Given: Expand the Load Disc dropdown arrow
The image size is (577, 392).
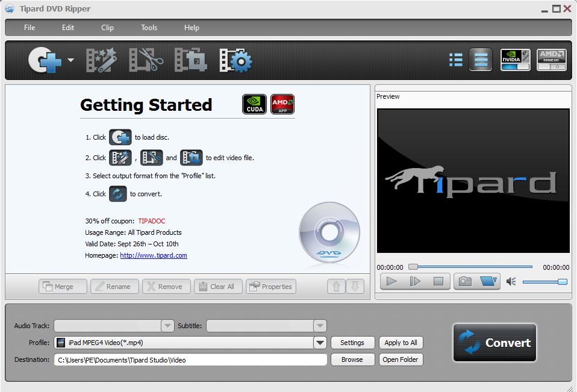Looking at the screenshot, I should (71, 60).
